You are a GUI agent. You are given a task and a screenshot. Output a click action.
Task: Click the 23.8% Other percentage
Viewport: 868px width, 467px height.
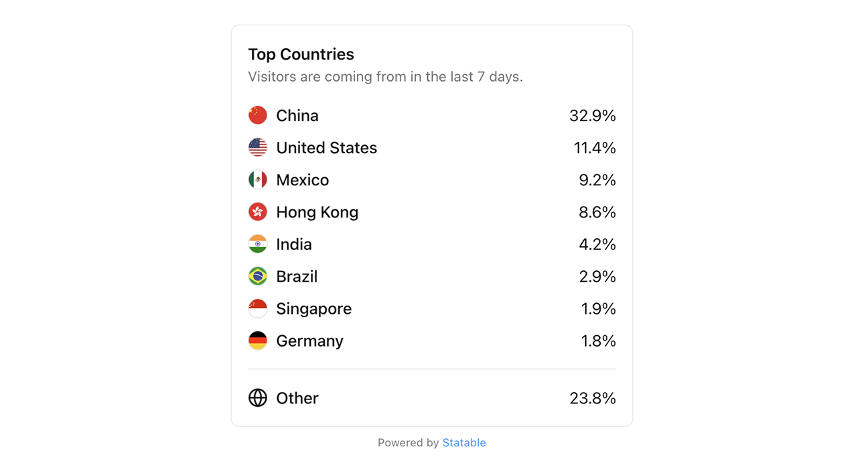[593, 398]
